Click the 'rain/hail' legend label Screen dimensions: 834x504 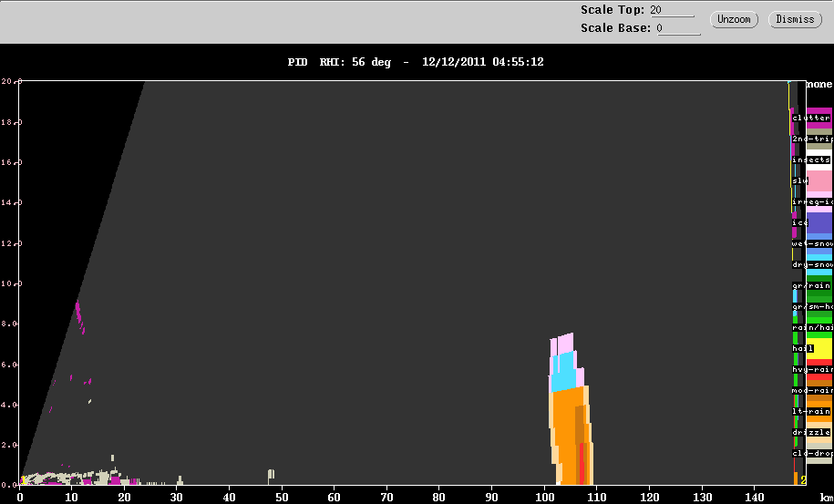click(812, 328)
